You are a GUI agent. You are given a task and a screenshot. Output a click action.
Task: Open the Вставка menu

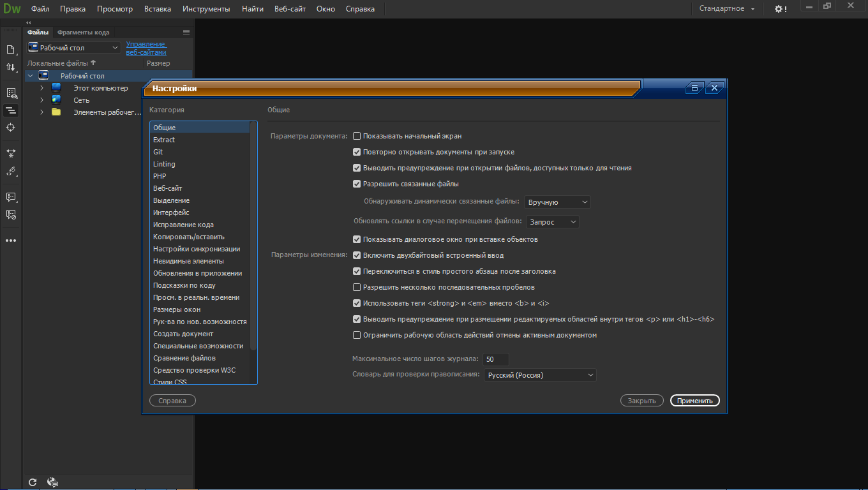(158, 9)
